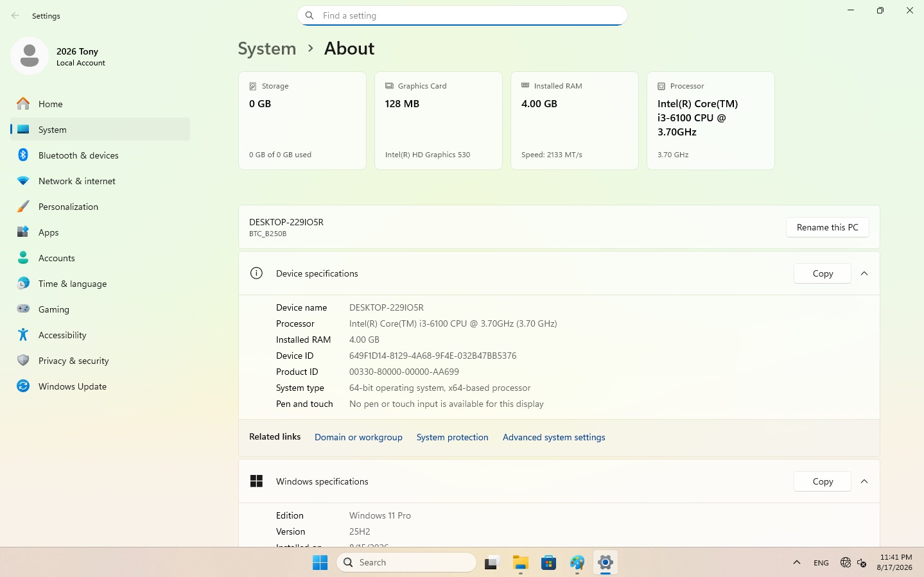Screen dimensions: 924x577
Task: Click the taskbar Search box
Action: click(406, 562)
